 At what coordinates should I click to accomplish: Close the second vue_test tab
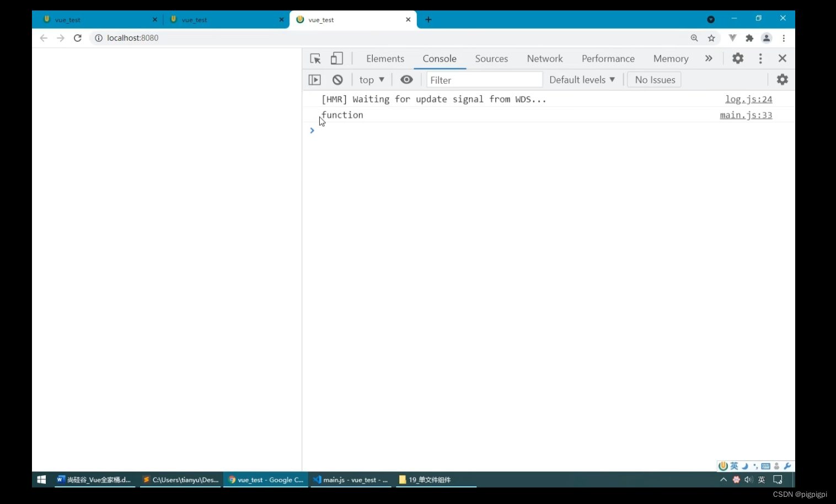point(281,19)
